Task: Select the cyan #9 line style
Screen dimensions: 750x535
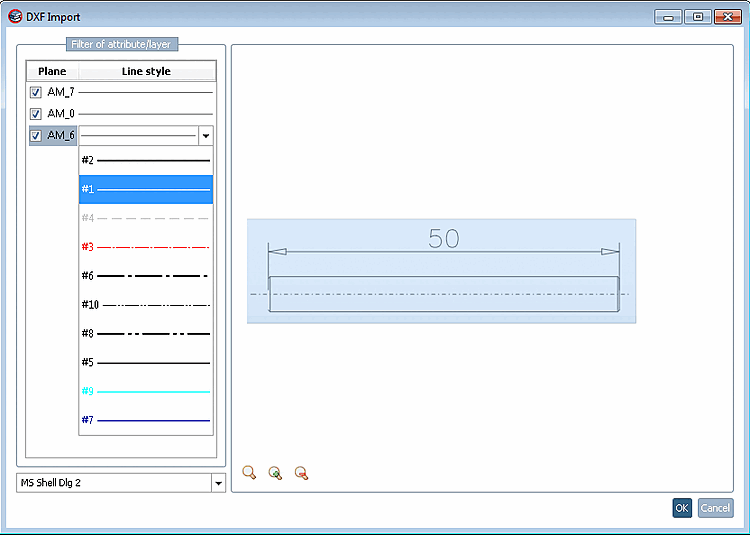Action: [x=146, y=391]
